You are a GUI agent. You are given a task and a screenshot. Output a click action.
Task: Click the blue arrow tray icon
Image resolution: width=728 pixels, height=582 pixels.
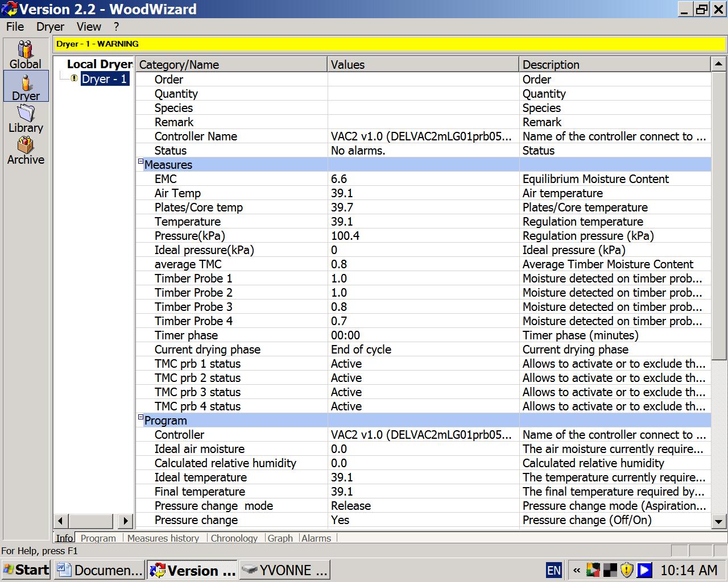[644, 569]
